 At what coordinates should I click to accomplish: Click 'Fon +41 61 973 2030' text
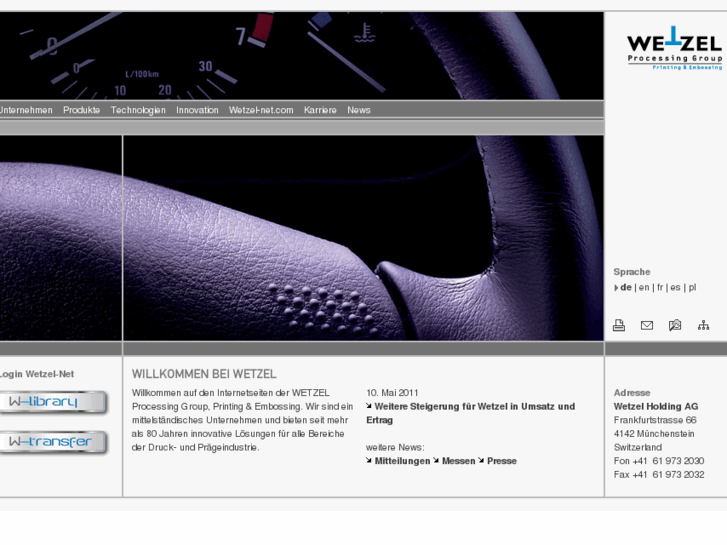pos(659,461)
